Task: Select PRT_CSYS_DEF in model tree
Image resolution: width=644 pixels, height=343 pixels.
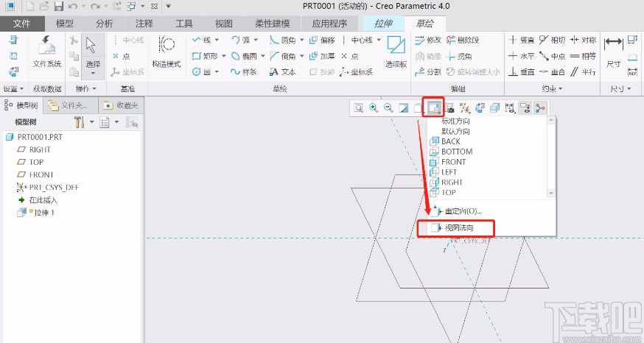Action: [x=47, y=188]
